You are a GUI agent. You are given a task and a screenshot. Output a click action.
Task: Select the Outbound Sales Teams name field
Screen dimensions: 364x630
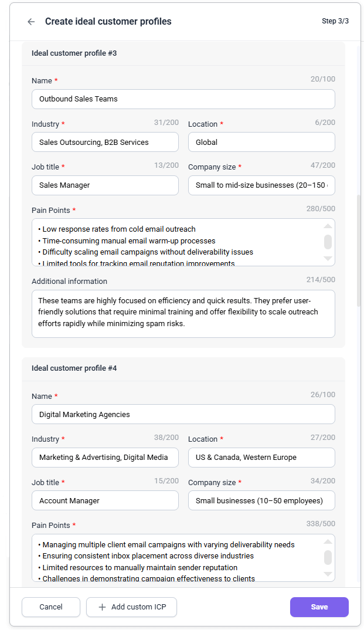(183, 99)
